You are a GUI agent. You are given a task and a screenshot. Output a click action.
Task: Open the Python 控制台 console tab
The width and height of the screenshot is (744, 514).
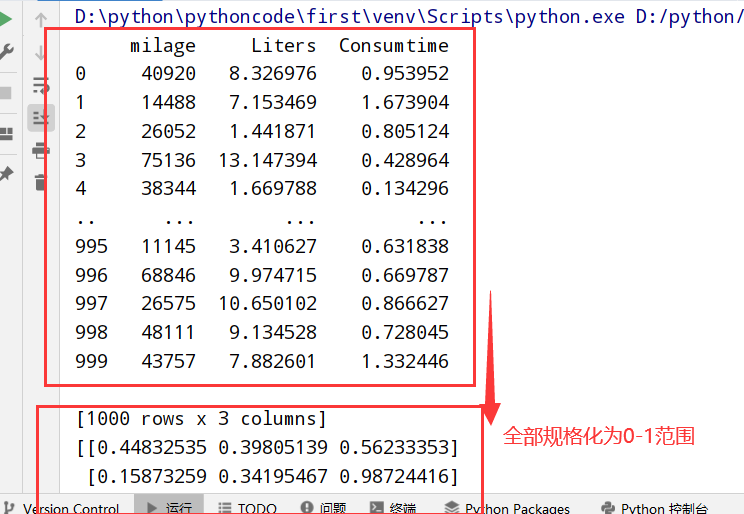tap(654, 508)
